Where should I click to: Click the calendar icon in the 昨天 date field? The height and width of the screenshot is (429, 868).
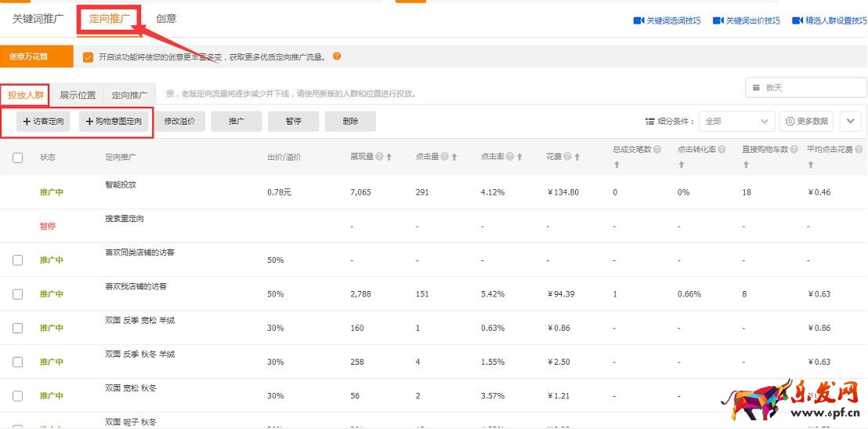click(756, 88)
